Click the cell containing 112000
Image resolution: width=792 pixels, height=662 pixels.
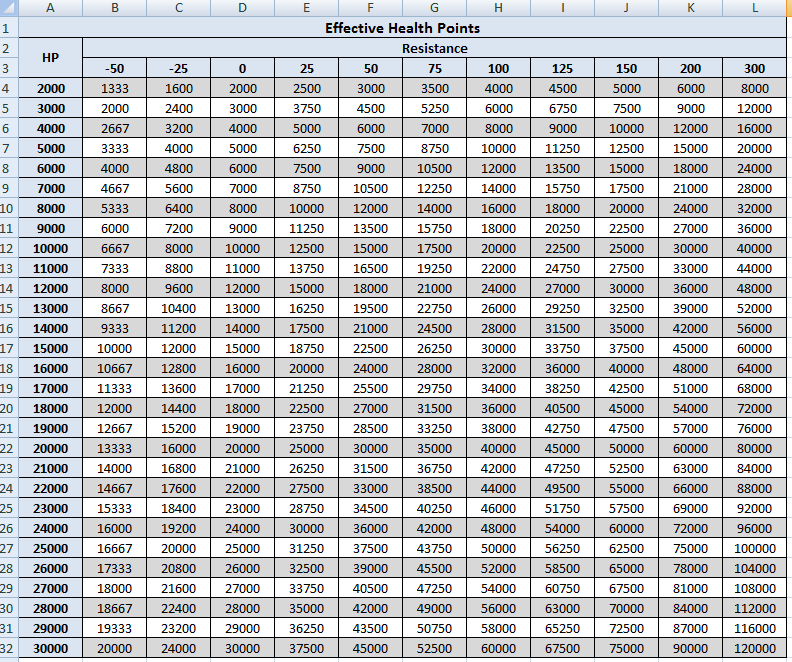click(755, 608)
